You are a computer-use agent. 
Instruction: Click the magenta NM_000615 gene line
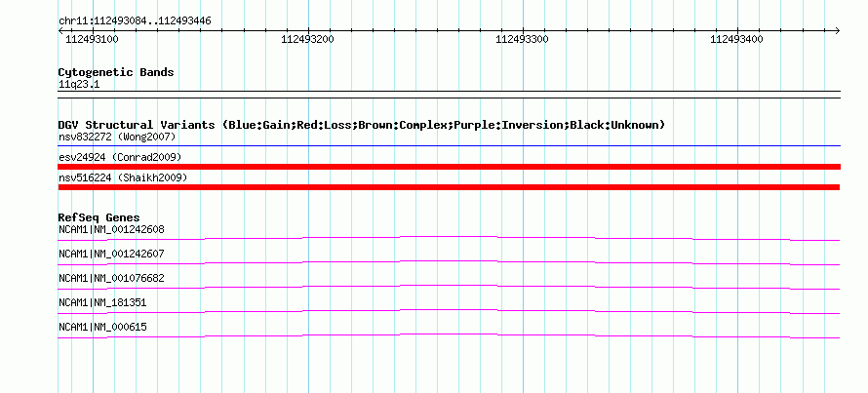(449, 334)
